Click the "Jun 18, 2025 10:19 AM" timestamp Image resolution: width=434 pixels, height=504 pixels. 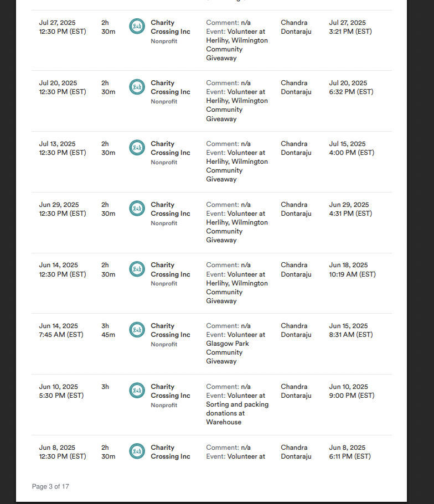coord(352,269)
